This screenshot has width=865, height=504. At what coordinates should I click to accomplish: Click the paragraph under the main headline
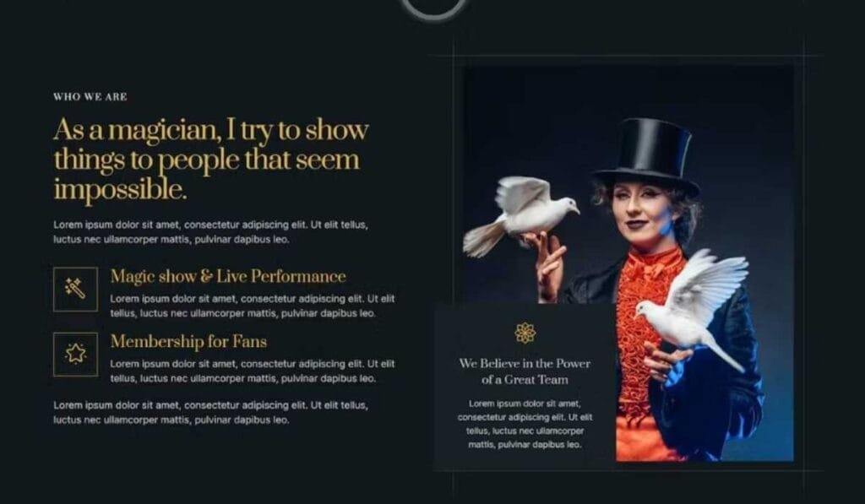pos(210,232)
